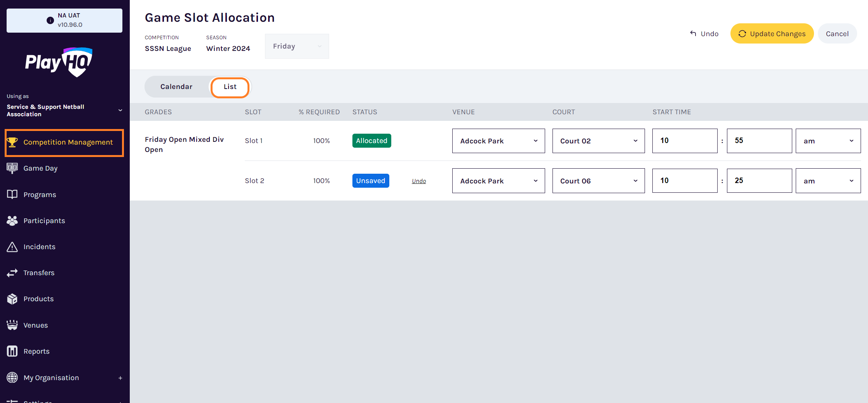Click the COURT column header
The width and height of the screenshot is (868, 403).
coord(564,112)
